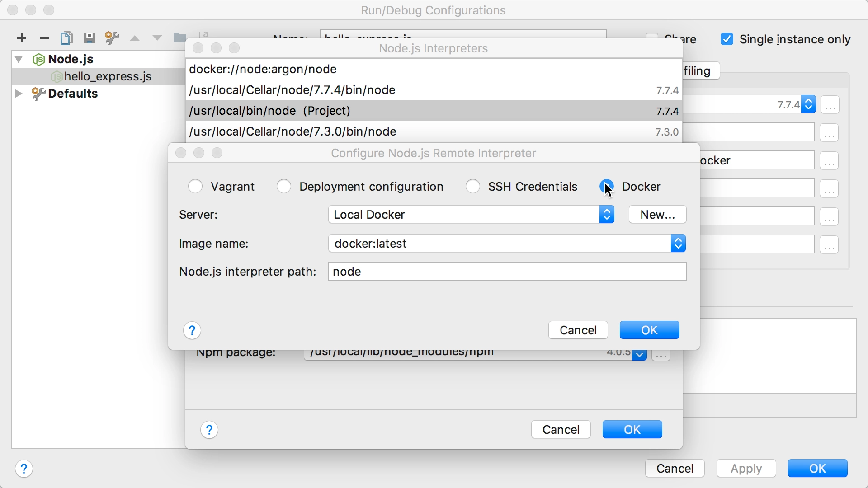This screenshot has height=488, width=868.
Task: Click the Defaults group icon in sidebar
Action: 38,93
